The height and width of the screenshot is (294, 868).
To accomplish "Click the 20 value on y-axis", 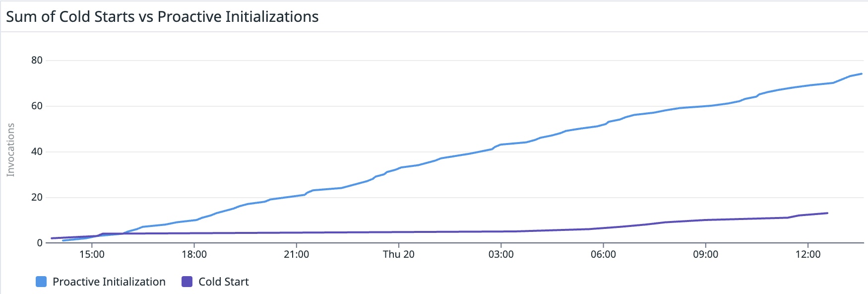I will (37, 197).
